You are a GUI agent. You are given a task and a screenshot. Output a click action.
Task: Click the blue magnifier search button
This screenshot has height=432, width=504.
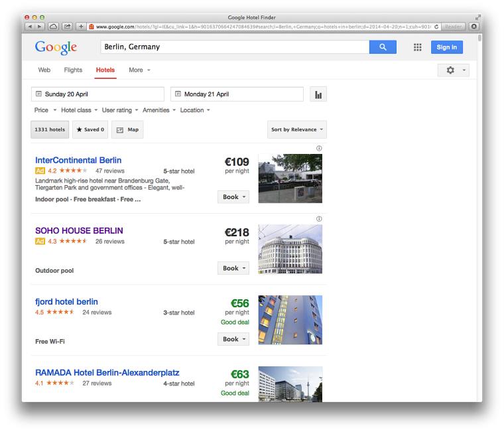coord(383,47)
